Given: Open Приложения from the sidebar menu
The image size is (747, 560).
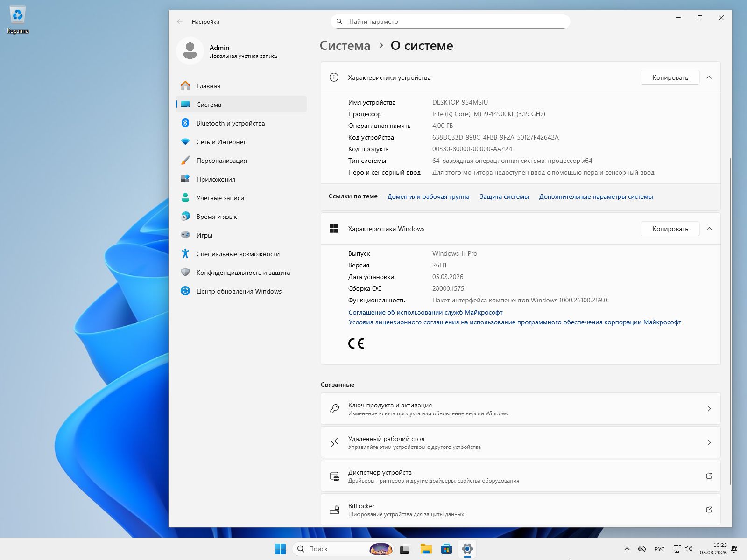Looking at the screenshot, I should (x=216, y=179).
